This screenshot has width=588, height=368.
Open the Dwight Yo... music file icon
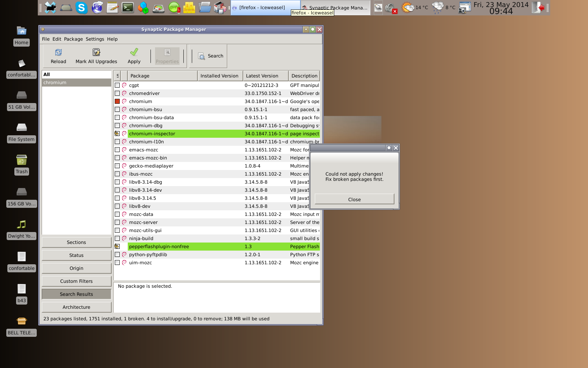tap(22, 224)
